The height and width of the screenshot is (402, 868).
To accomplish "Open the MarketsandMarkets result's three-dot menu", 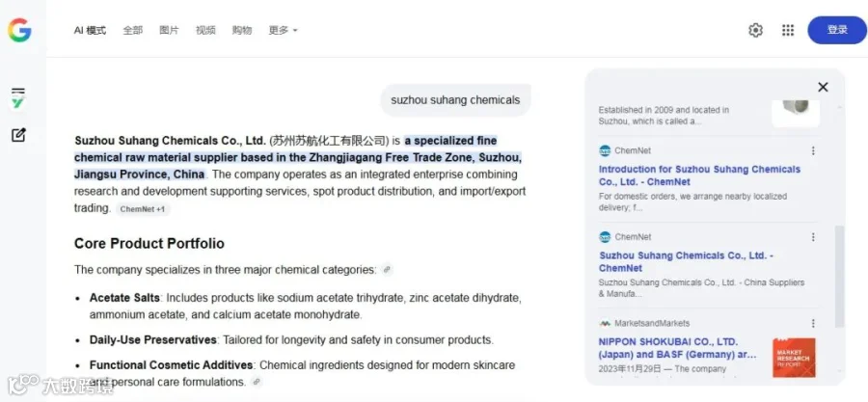I will 813,323.
